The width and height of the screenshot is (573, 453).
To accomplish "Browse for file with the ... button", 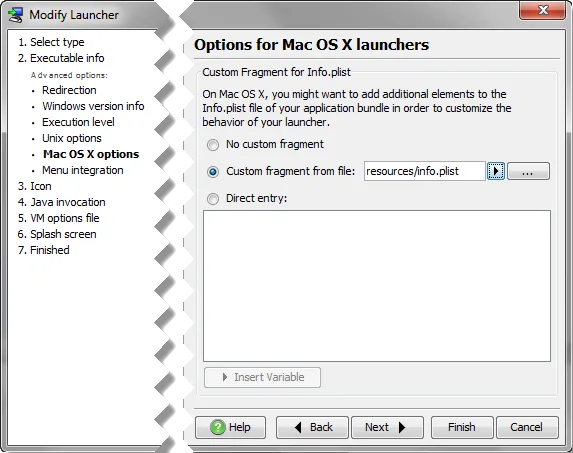I will point(528,171).
